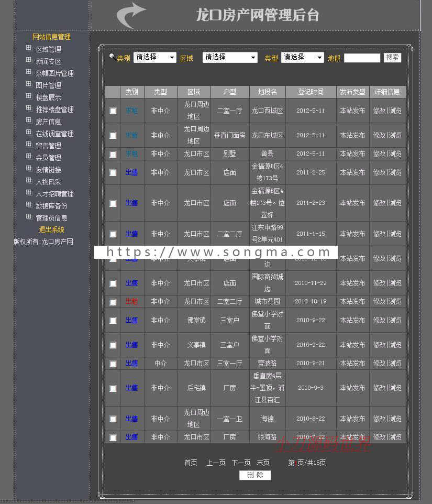Viewport: 432px width, 504px height.
Task: Expand the 区域管理 tree node
Action: pos(29,48)
